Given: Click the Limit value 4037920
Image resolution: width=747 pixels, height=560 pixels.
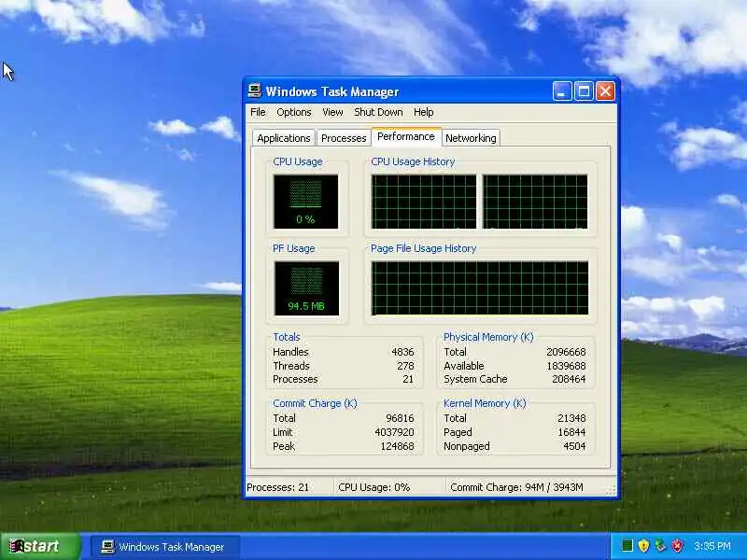Looking at the screenshot, I should [394, 432].
